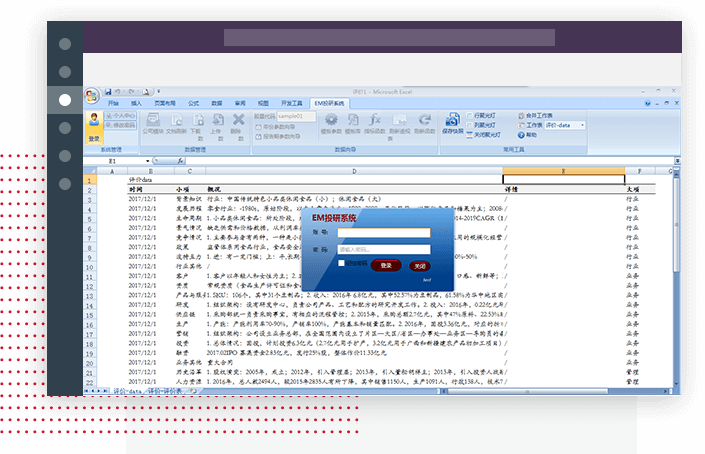Toggle the 列聚光灯 option
Viewport: 705px width, 454px height.
point(470,125)
